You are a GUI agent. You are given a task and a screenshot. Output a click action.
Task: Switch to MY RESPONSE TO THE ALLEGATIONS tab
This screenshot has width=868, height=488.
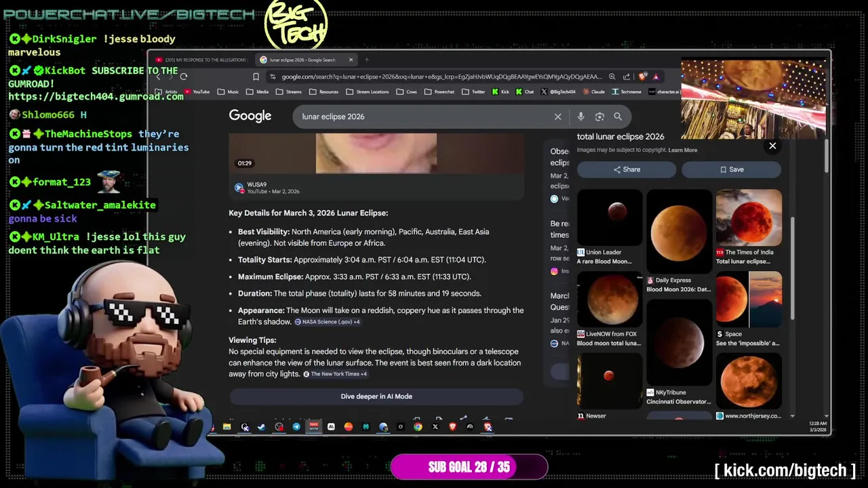tap(203, 60)
